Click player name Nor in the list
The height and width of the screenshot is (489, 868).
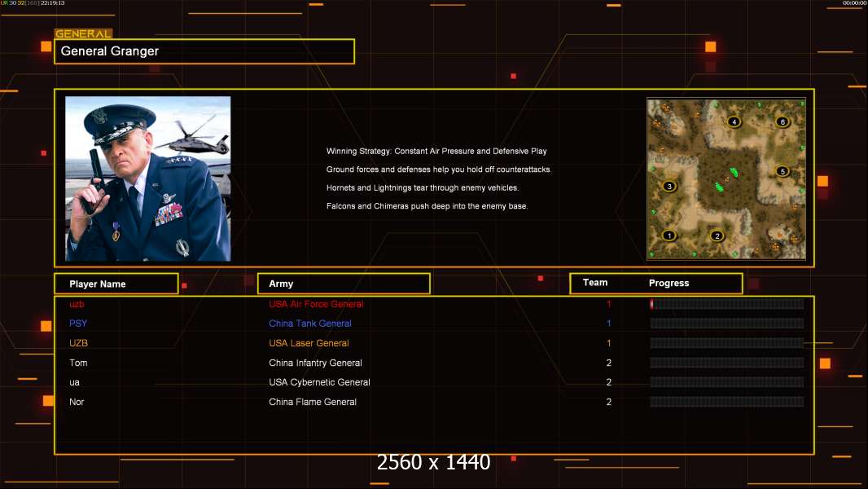click(x=77, y=402)
